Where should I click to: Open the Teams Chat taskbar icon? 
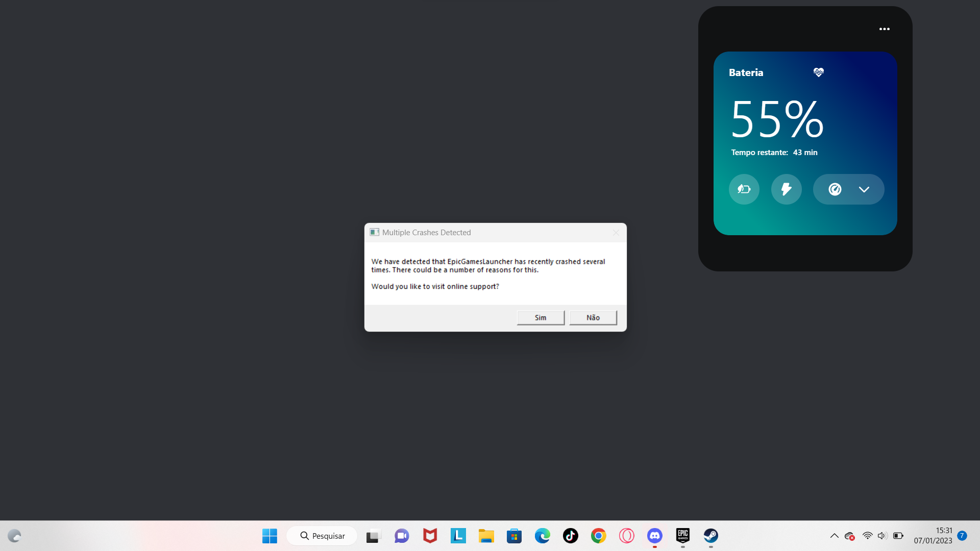click(402, 536)
